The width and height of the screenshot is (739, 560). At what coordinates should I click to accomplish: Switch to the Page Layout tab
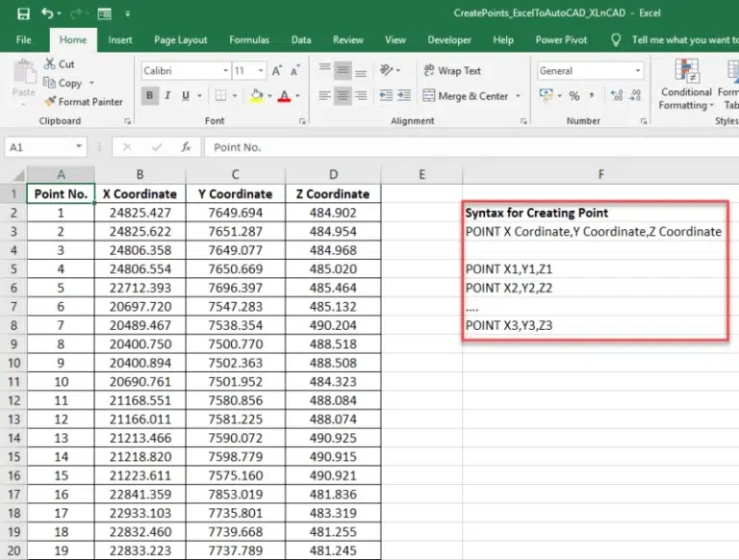181,40
